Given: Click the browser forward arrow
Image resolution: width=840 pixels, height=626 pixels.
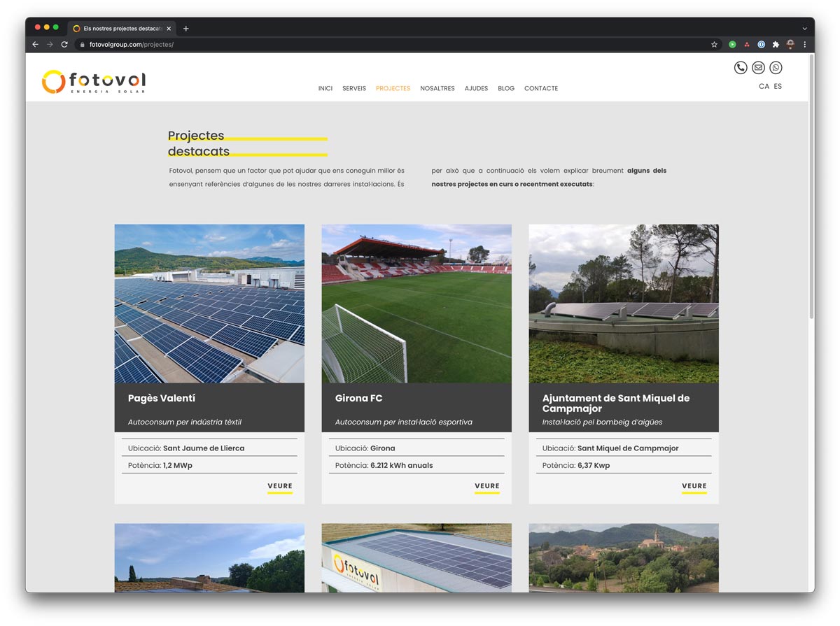Looking at the screenshot, I should [50, 44].
